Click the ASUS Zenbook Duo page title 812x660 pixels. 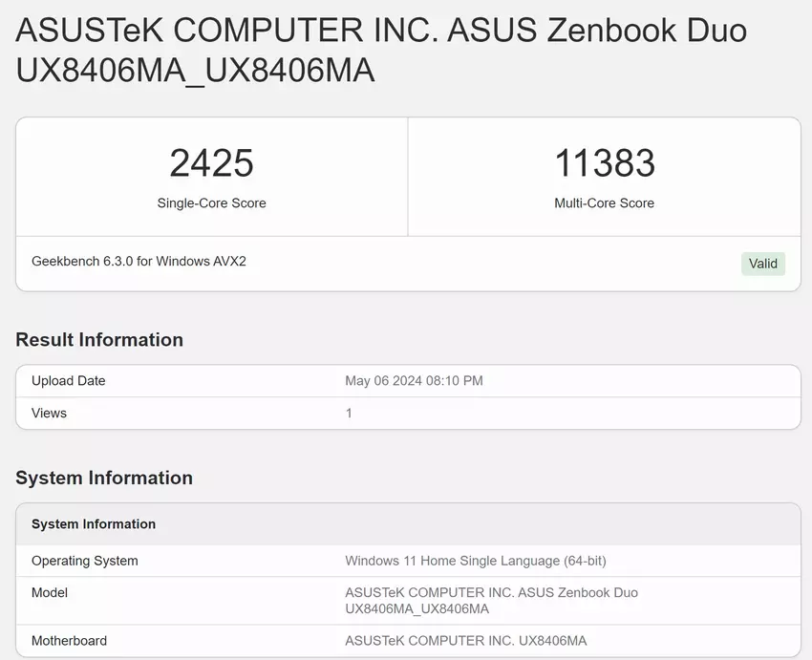[x=380, y=50]
